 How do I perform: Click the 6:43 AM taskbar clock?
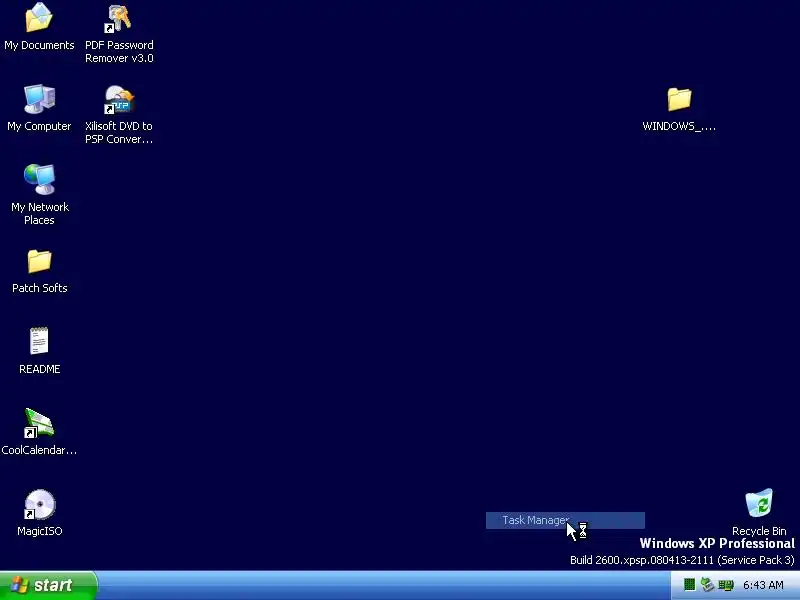(763, 585)
